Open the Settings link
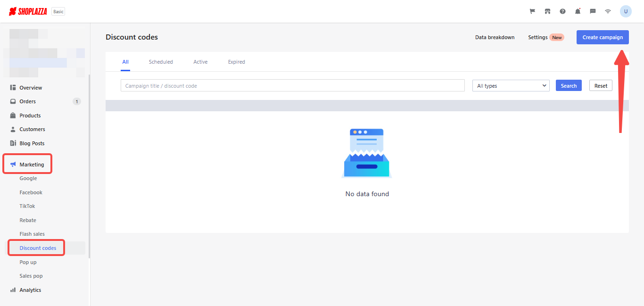644x306 pixels. pos(538,37)
